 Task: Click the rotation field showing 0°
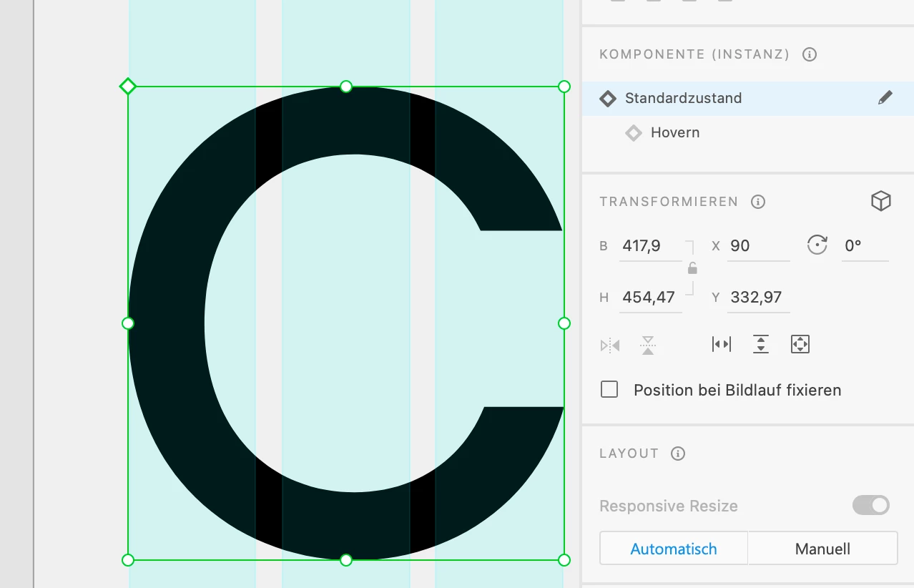(x=865, y=246)
